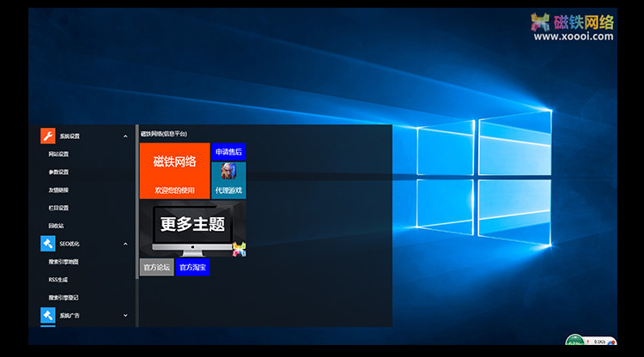This screenshot has height=357, width=644.
Task: Click the orange wrench icon for 系统设置
Action: [x=47, y=136]
